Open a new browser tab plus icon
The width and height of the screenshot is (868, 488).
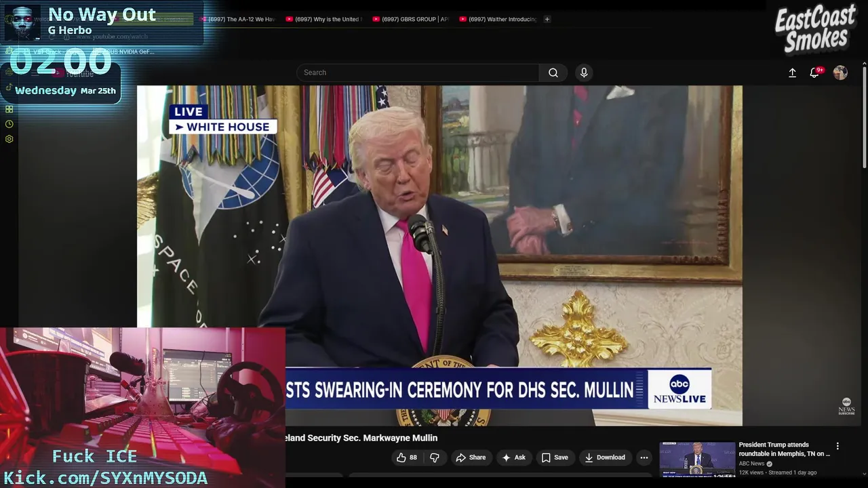pos(547,19)
